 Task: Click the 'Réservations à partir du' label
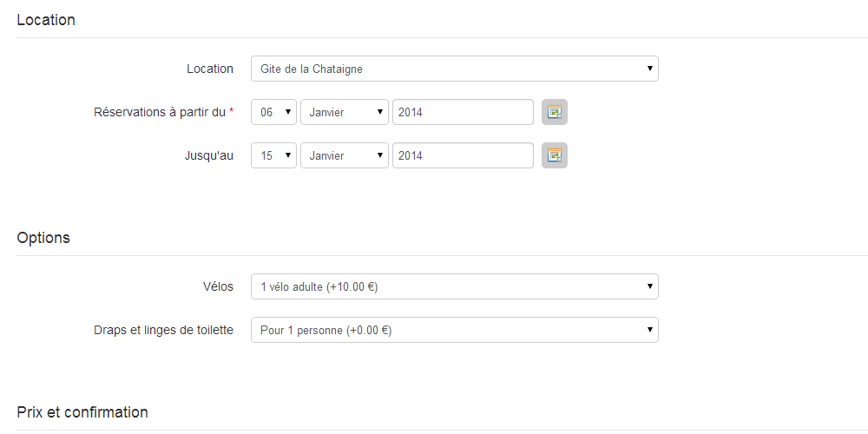coord(160,112)
